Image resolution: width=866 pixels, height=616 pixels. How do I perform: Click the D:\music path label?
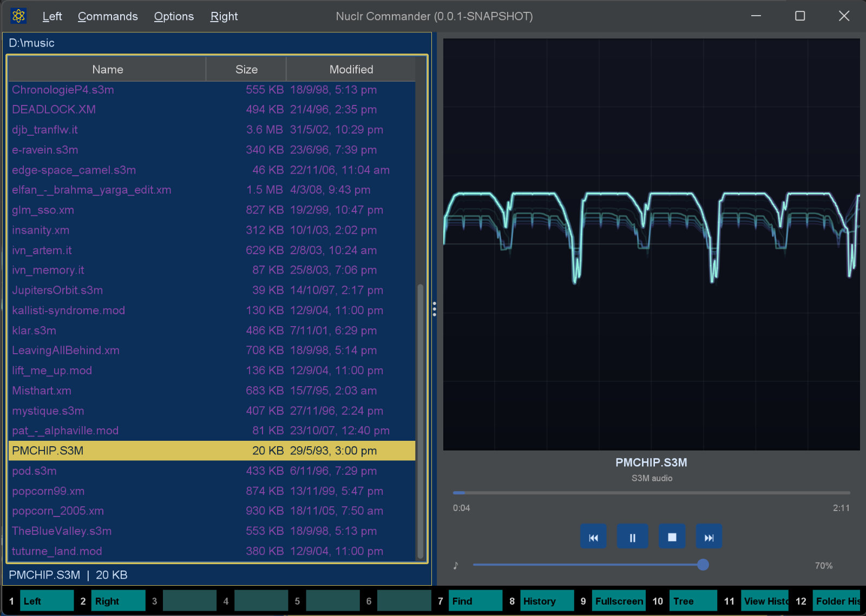tap(31, 43)
